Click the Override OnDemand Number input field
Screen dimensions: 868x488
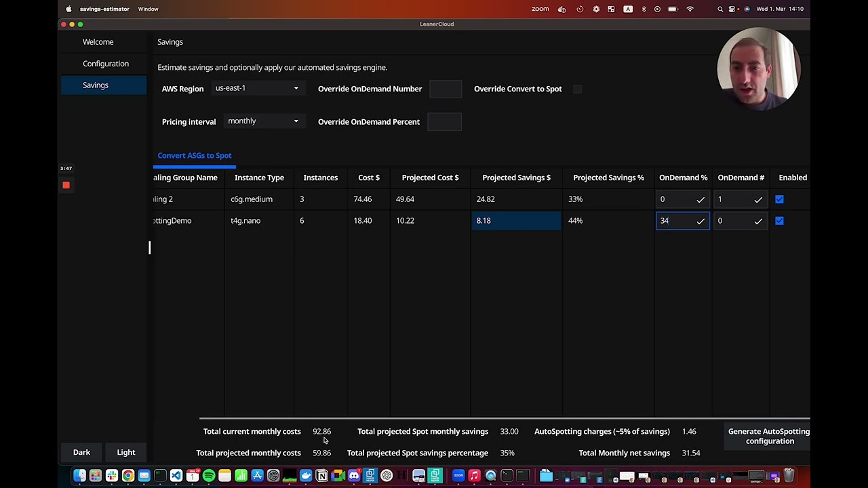click(x=446, y=88)
